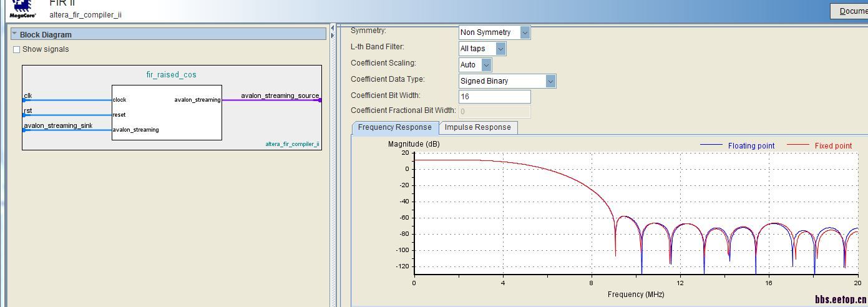This screenshot has width=868, height=307.
Task: Collapse the Block Diagram panel header
Action: click(168, 34)
